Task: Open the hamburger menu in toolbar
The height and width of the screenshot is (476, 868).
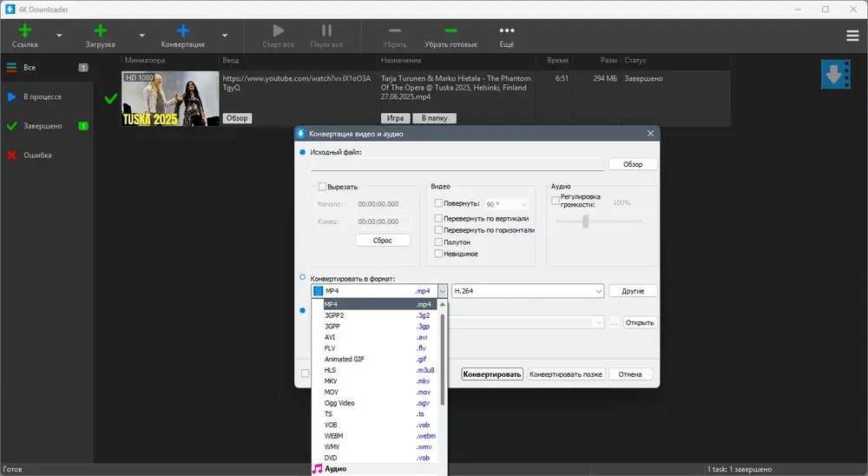Action: coord(852,36)
